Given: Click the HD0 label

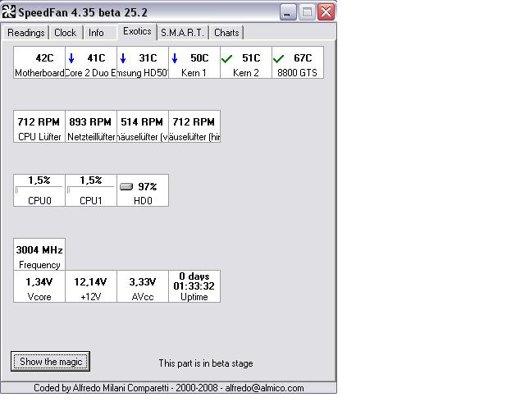Looking at the screenshot, I should tap(143, 201).
